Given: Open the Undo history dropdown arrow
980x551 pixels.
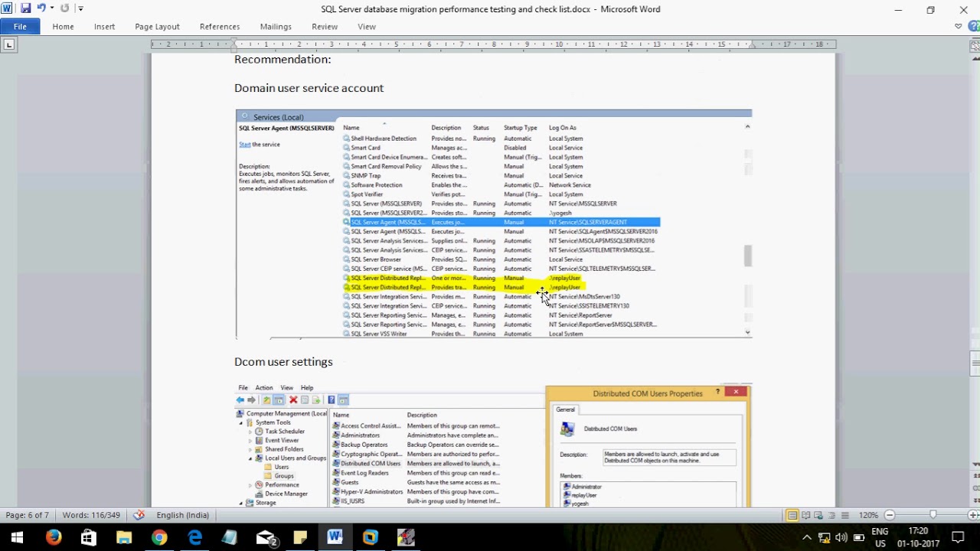Looking at the screenshot, I should [51, 8].
